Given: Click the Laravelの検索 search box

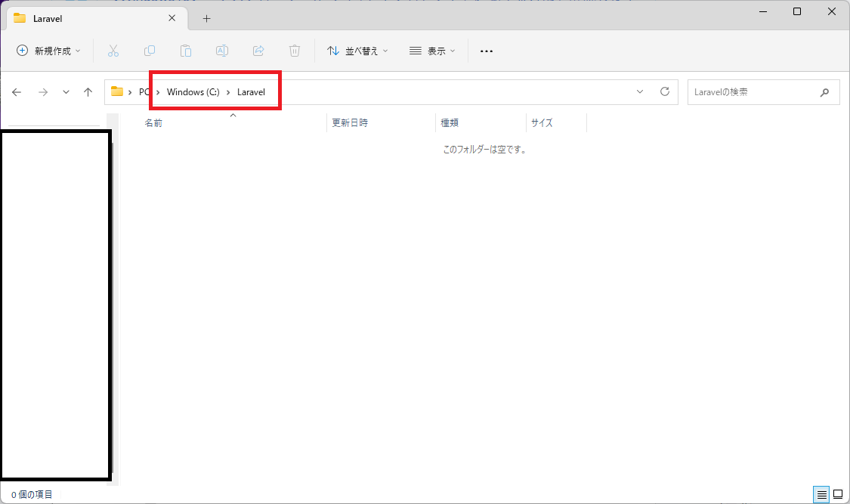Looking at the screenshot, I should pos(752,92).
